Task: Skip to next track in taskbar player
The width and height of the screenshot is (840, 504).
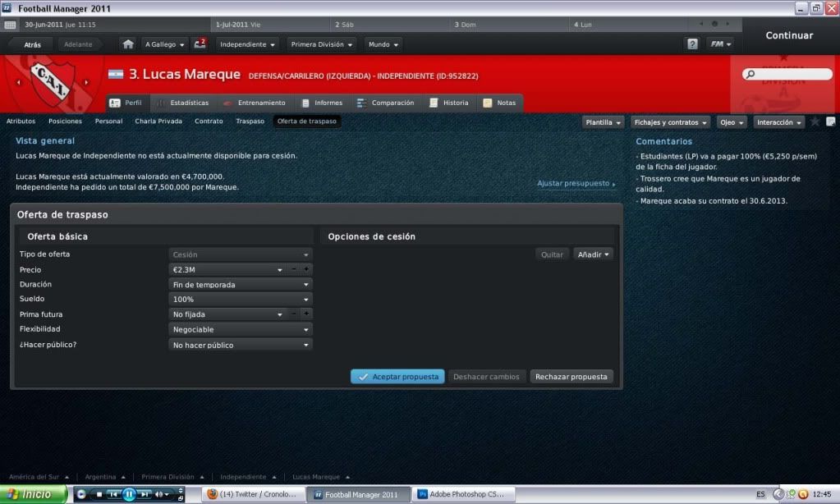Action: (x=145, y=494)
